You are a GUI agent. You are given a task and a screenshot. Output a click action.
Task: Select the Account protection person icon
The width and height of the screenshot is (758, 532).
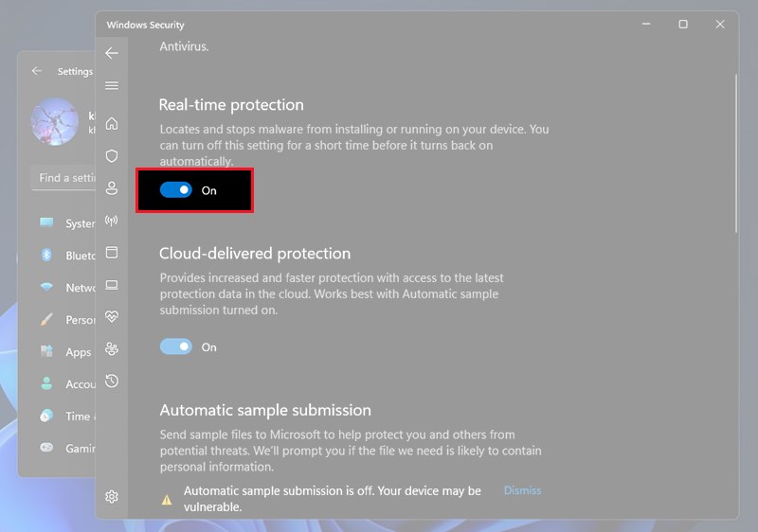point(112,188)
